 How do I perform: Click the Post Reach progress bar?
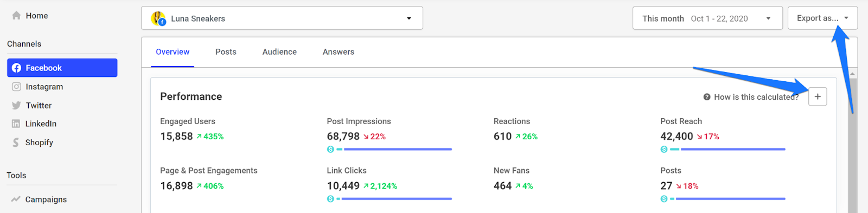(727, 149)
